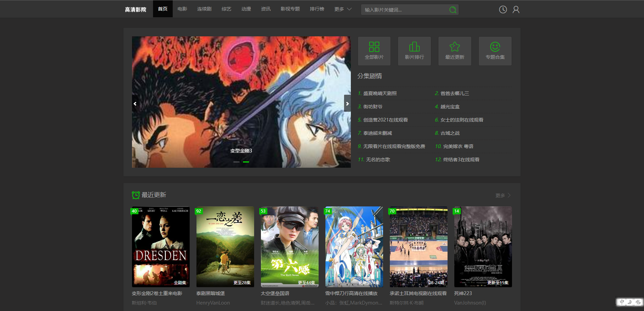This screenshot has width=644, height=311.
Task: Focus the movie keyword search field
Action: 404,10
